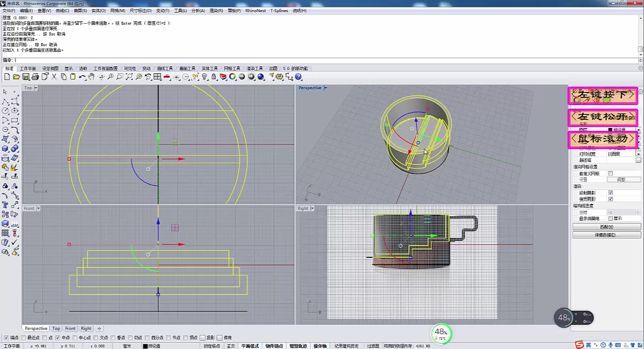
Task: Toggle 物件锁点 in the status bar
Action: 274,346
